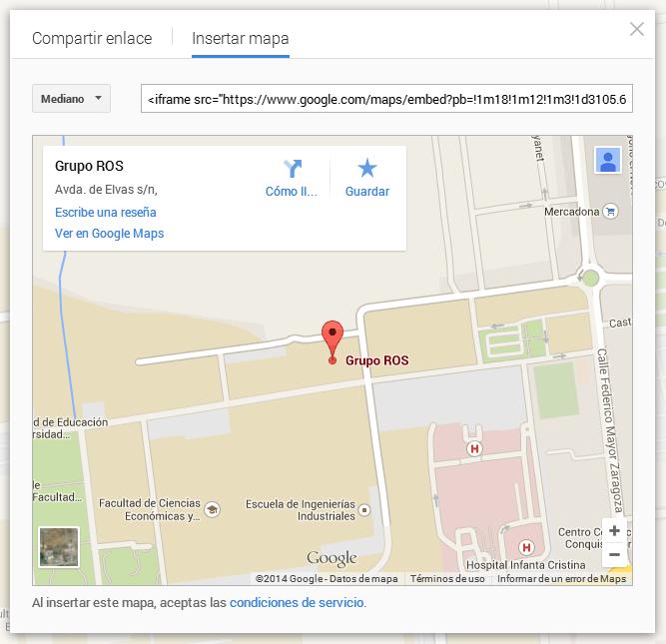Zoom in with the plus button
Image resolution: width=666 pixels, height=644 pixels.
click(x=614, y=530)
